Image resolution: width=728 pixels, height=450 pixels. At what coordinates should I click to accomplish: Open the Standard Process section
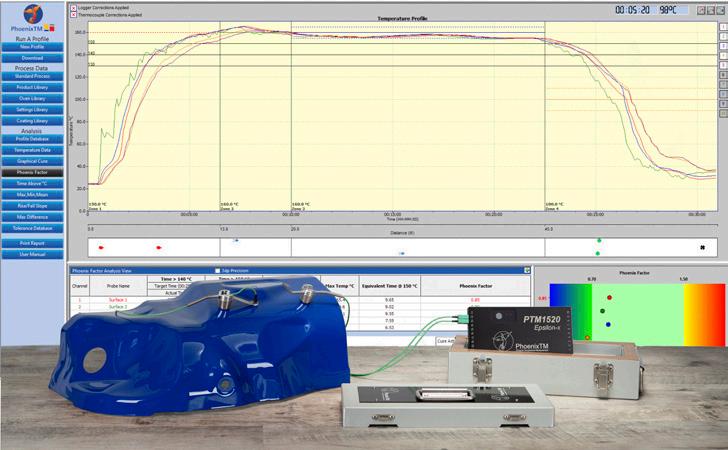pyautogui.click(x=32, y=76)
